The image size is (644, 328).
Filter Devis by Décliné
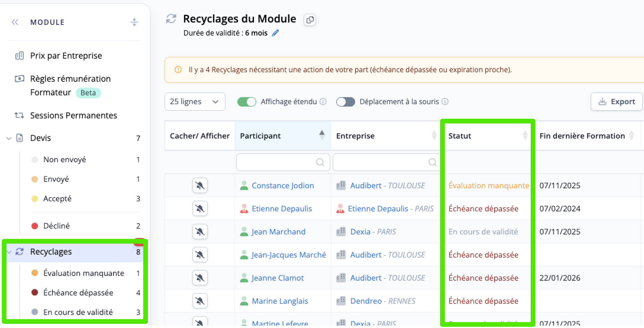(x=57, y=226)
